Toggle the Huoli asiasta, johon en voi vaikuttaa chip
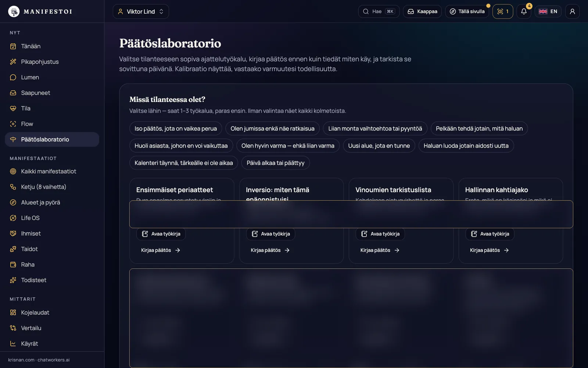This screenshot has height=368, width=588. click(x=181, y=146)
